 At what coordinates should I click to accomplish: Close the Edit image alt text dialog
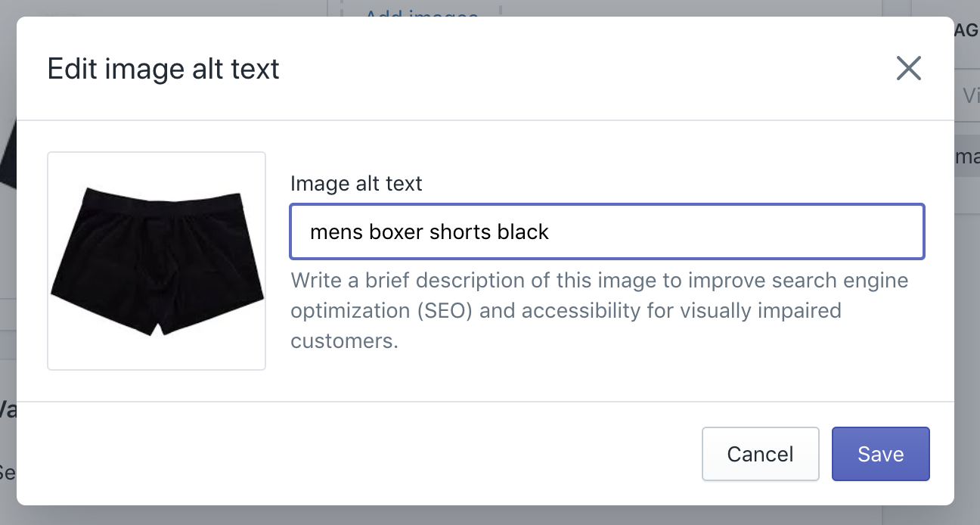point(908,69)
